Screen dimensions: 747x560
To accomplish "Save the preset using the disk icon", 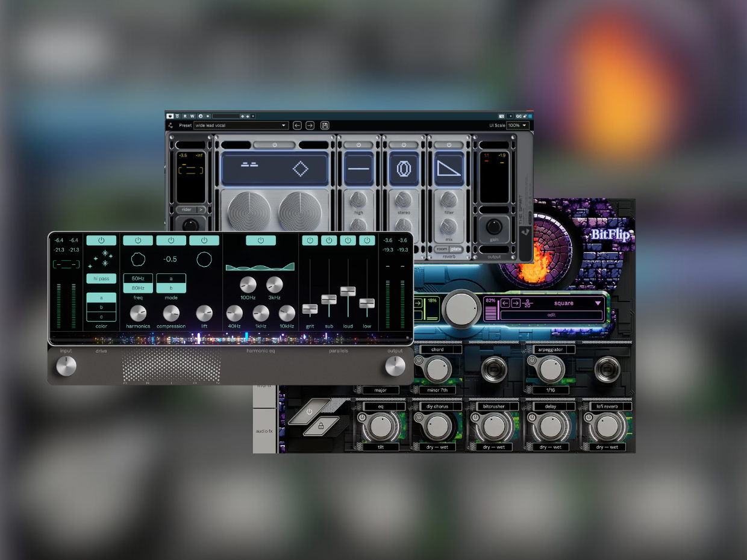I will [325, 125].
